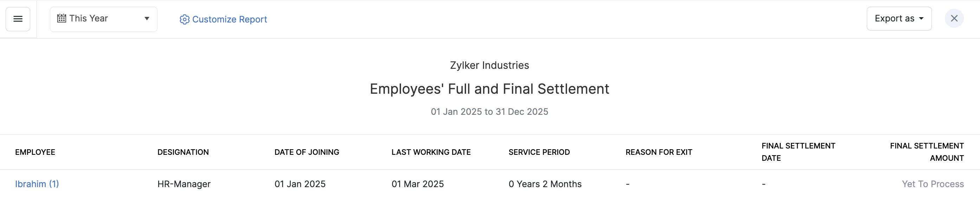This screenshot has height=198, width=980.
Task: Click the Designation column header
Action: [x=183, y=152]
